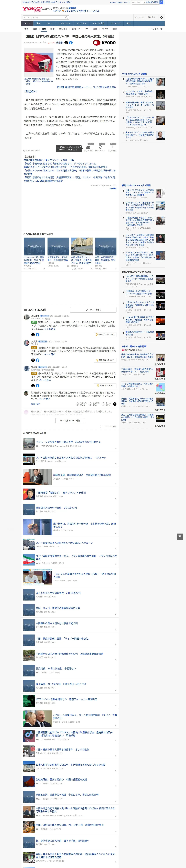Share 高口康太 comment on Facebook
Image resolution: width=186 pixels, height=868 pixels.
tap(38, 335)
